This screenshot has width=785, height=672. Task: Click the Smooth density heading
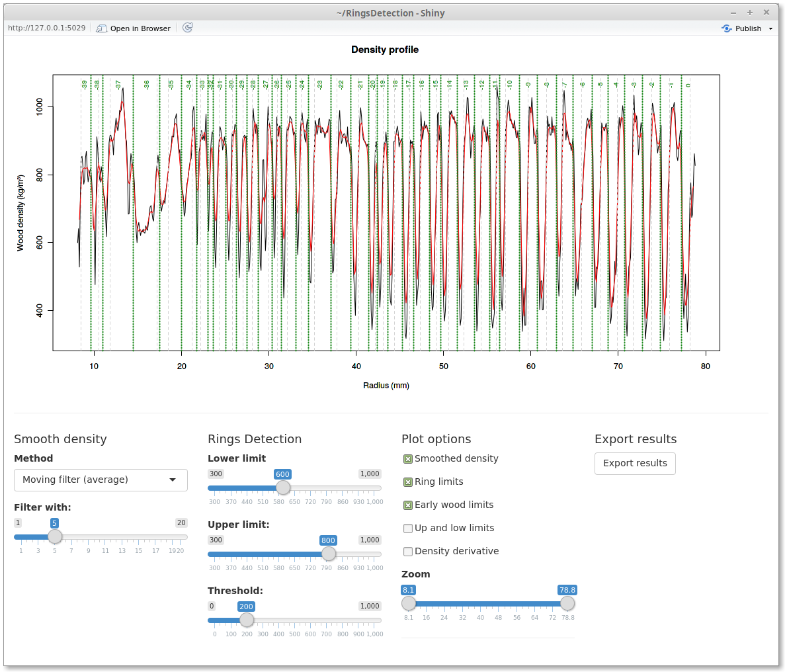[x=61, y=439]
